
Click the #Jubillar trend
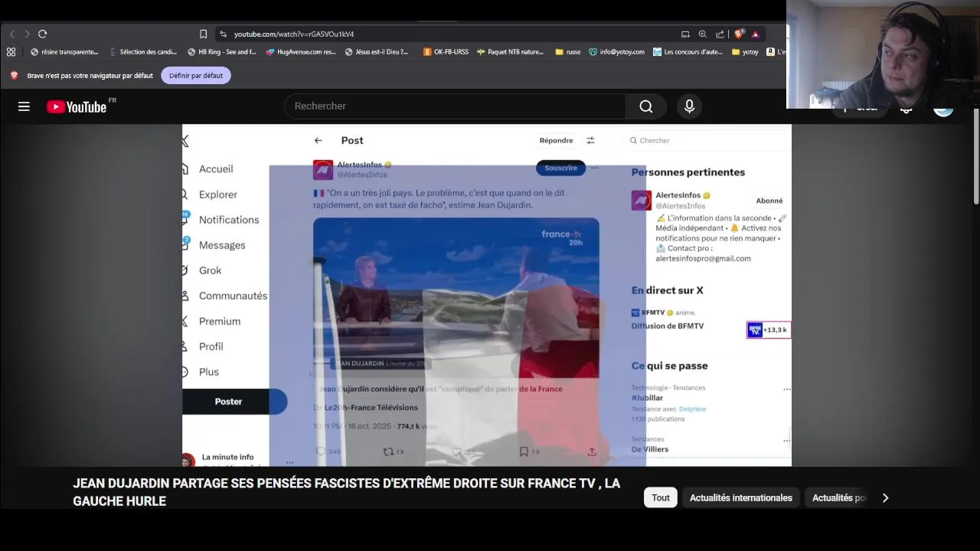click(647, 398)
